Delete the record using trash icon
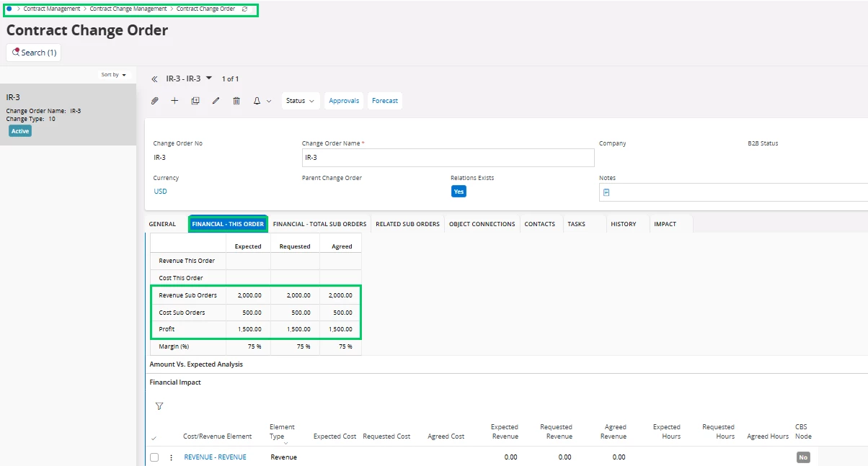Screen dimensions: 868x466 [x=236, y=101]
